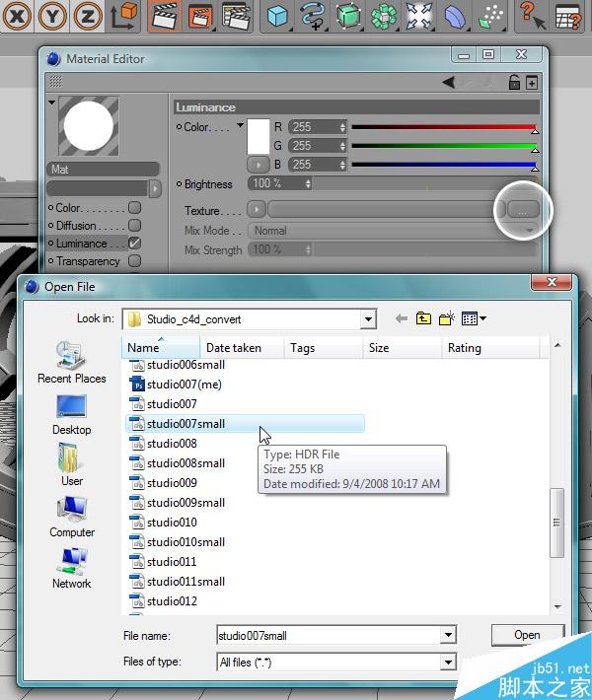Enable the Transparency channel checkbox

(134, 260)
